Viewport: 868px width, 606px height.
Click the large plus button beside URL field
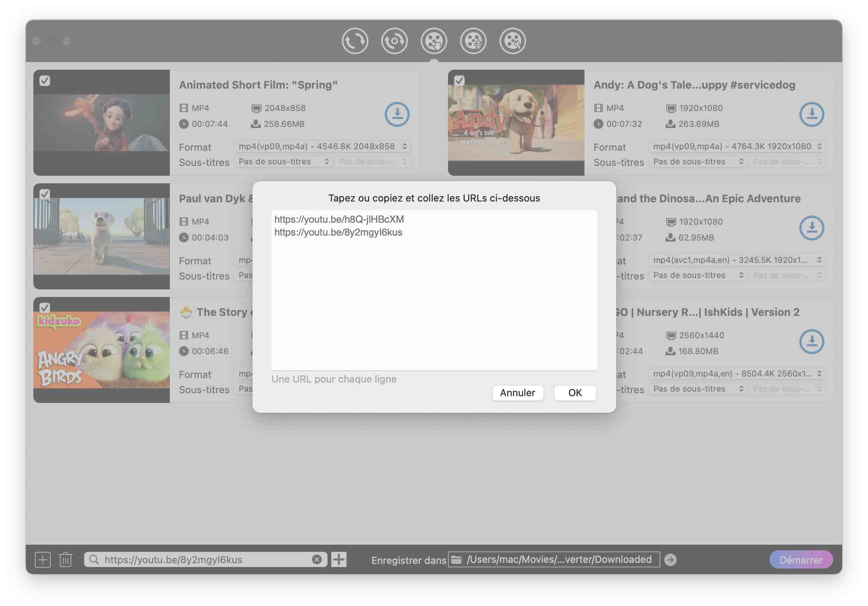tap(339, 559)
